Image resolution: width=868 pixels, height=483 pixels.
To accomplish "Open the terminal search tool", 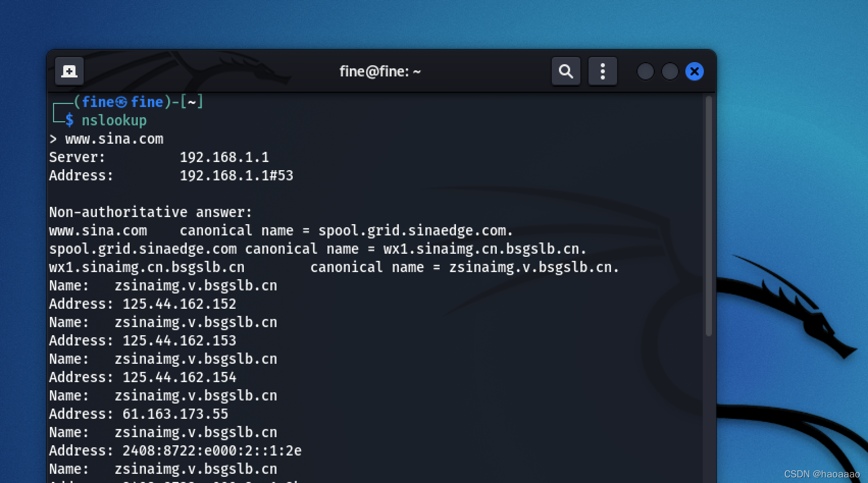I will pos(566,71).
